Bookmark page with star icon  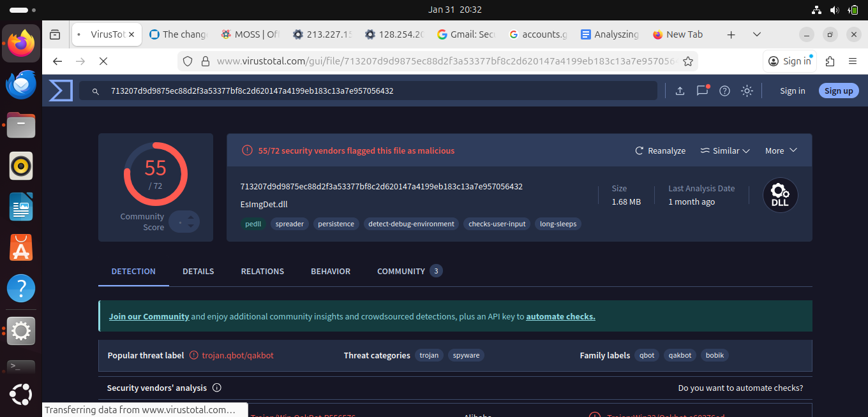pos(687,61)
